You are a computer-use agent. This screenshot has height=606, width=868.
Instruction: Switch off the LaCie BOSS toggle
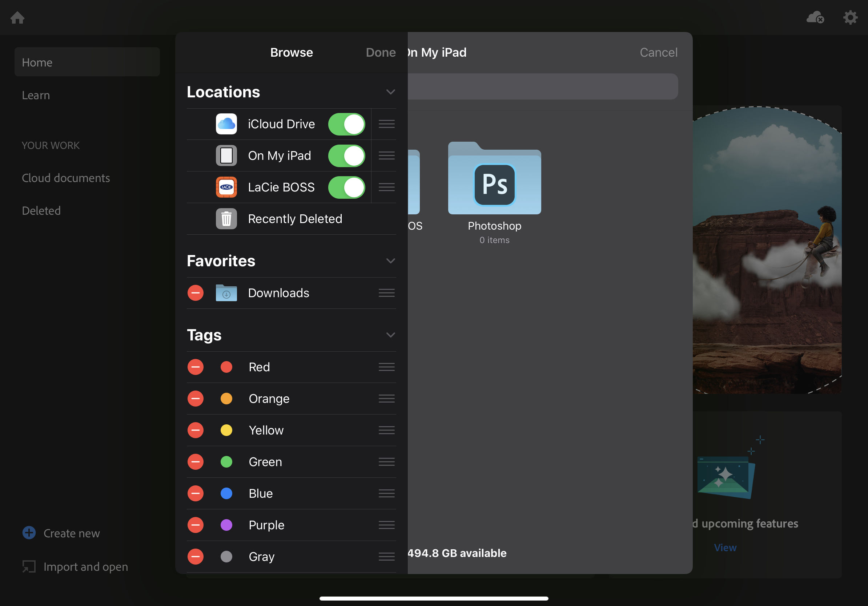click(346, 187)
